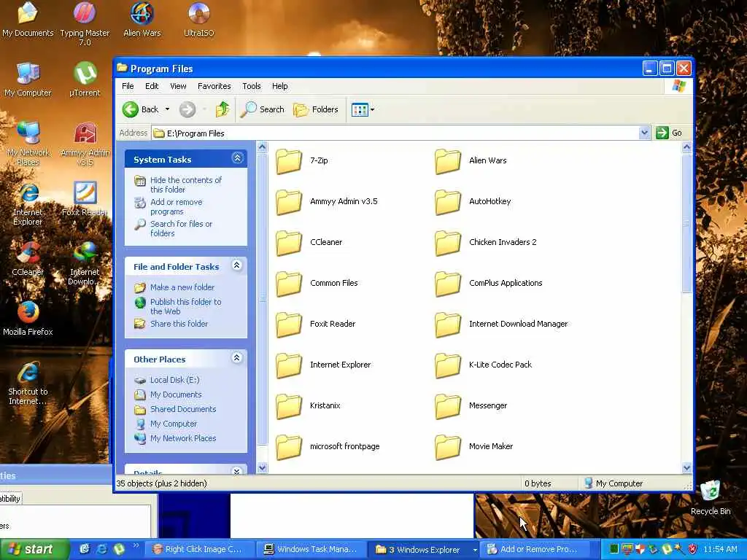This screenshot has width=747, height=560.
Task: Select the Internet Download Manager folder
Action: point(502,324)
